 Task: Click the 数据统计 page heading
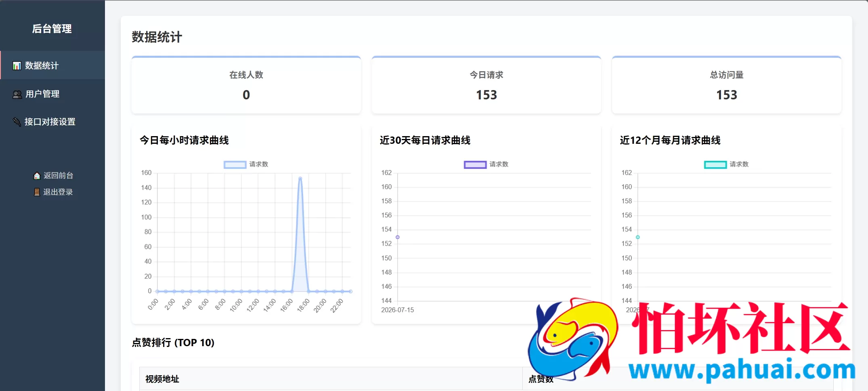157,37
